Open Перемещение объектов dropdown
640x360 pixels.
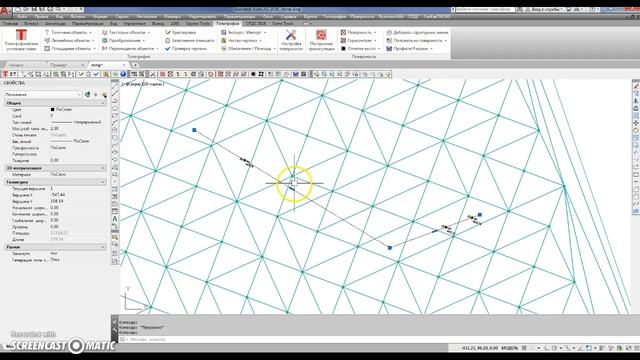click(x=130, y=49)
